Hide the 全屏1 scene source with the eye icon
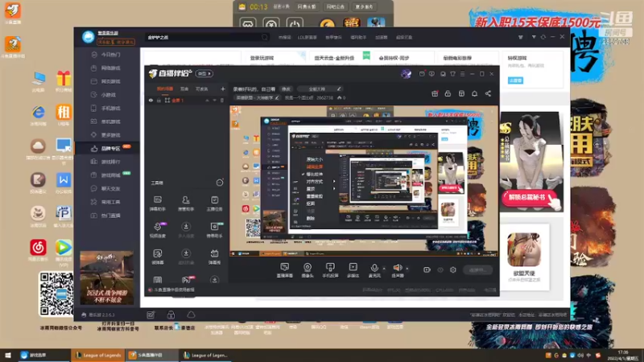Viewport: 644px width, 362px height. coord(151,100)
